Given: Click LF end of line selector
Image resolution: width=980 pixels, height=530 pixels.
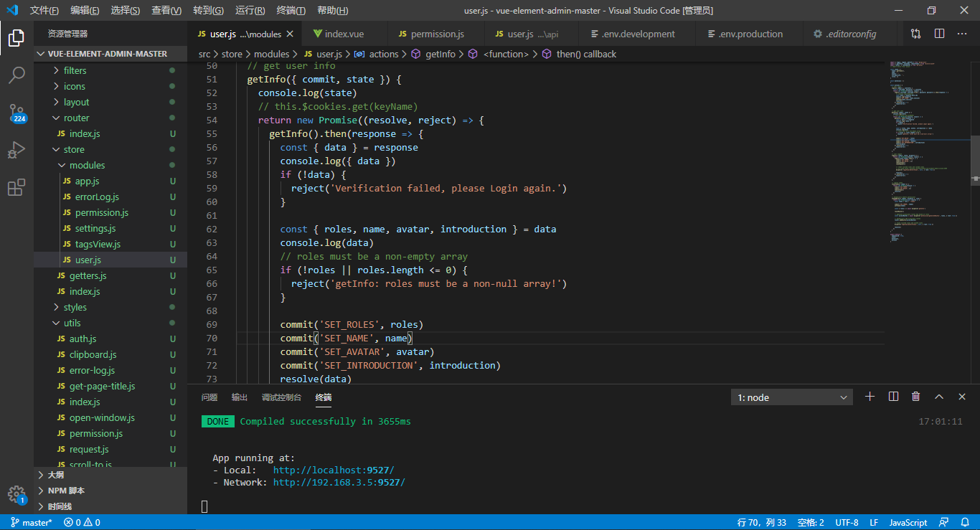Looking at the screenshot, I should click(874, 522).
